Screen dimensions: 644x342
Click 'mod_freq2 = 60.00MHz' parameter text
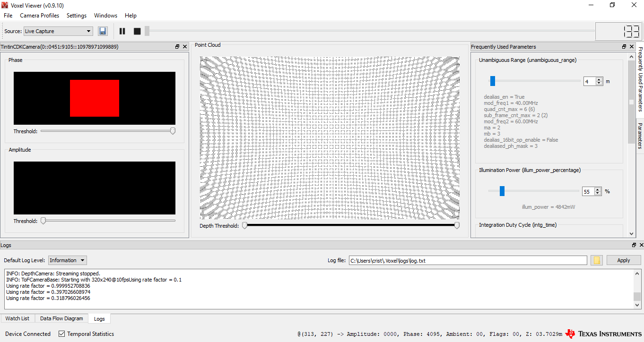coord(511,121)
